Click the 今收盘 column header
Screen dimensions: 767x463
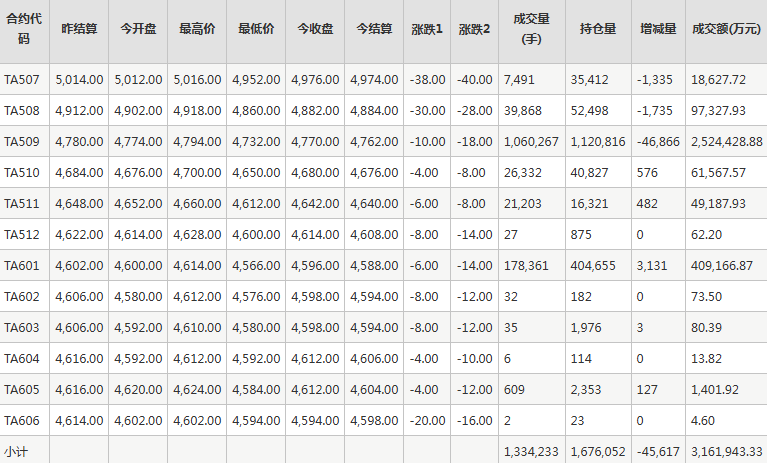316,29
